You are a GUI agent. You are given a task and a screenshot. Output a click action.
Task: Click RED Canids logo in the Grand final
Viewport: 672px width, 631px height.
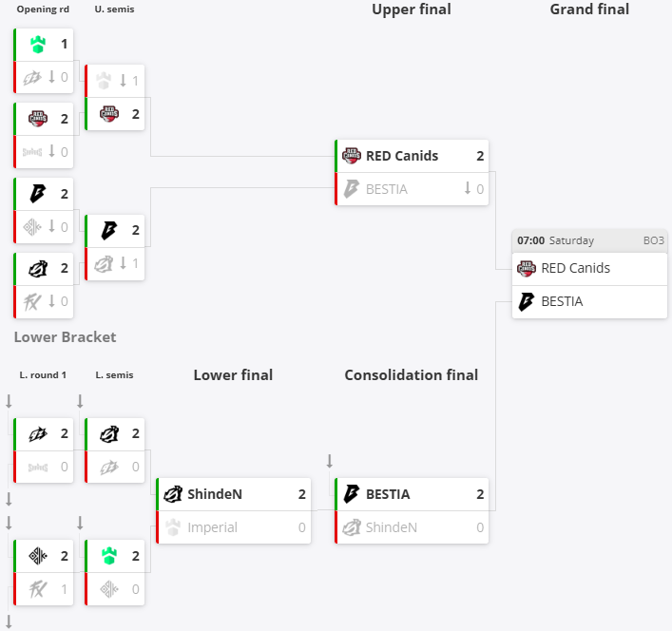pos(527,268)
